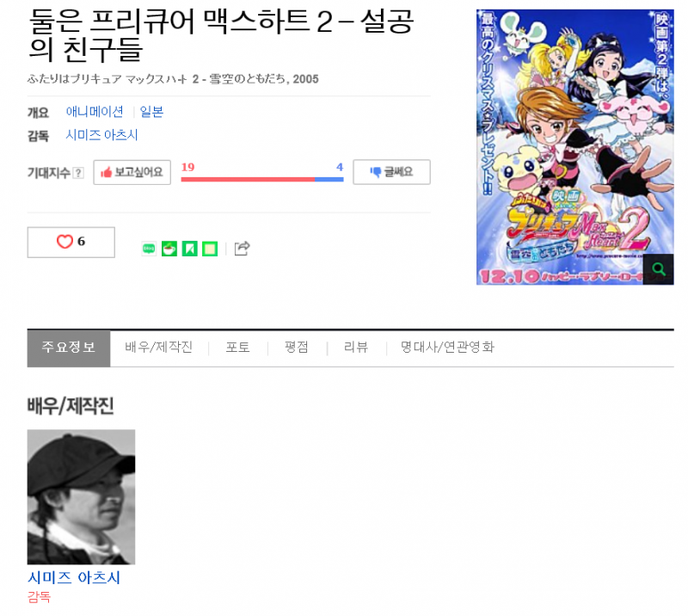Click the director's black-and-white photo thumbnail
The width and height of the screenshot is (688, 616).
click(81, 497)
